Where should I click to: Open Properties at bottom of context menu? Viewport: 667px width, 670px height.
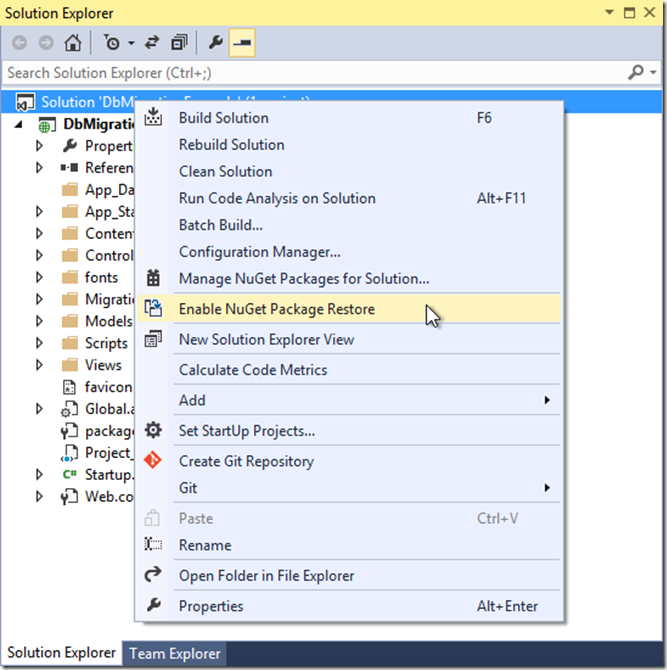[348, 606]
